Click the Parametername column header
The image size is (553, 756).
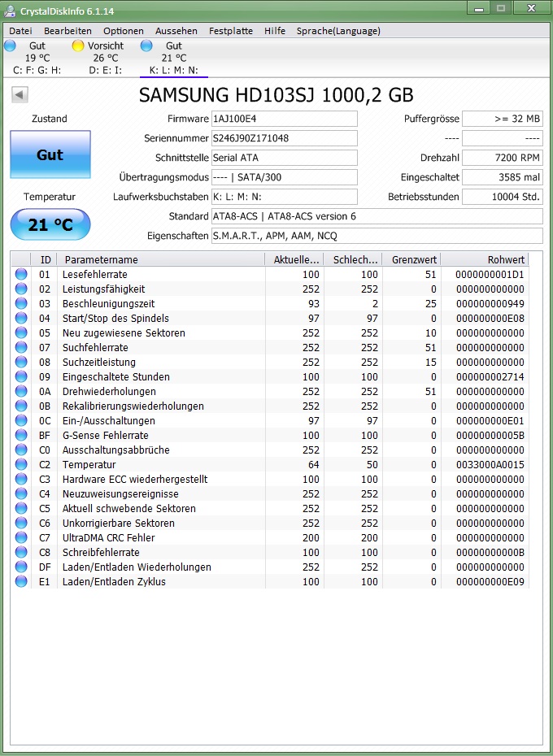(x=161, y=259)
